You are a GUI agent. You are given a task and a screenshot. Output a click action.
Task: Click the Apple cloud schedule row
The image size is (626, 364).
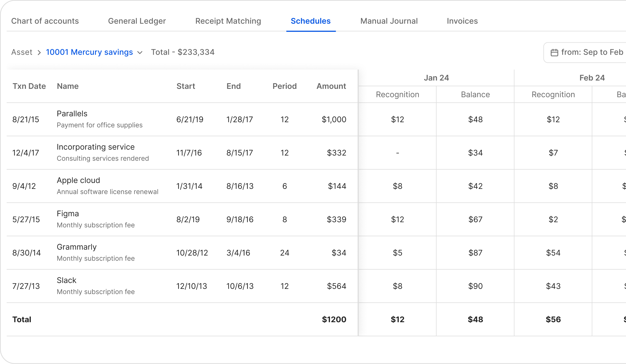[78, 180]
